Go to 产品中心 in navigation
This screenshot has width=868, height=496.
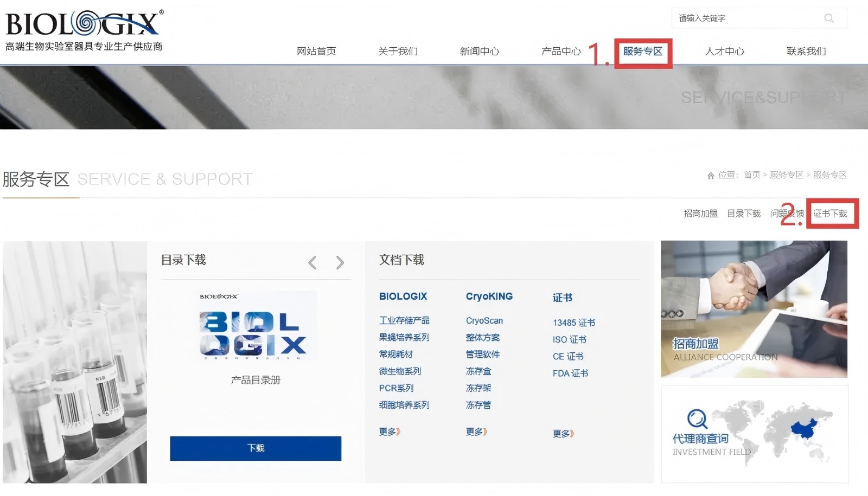coord(561,51)
